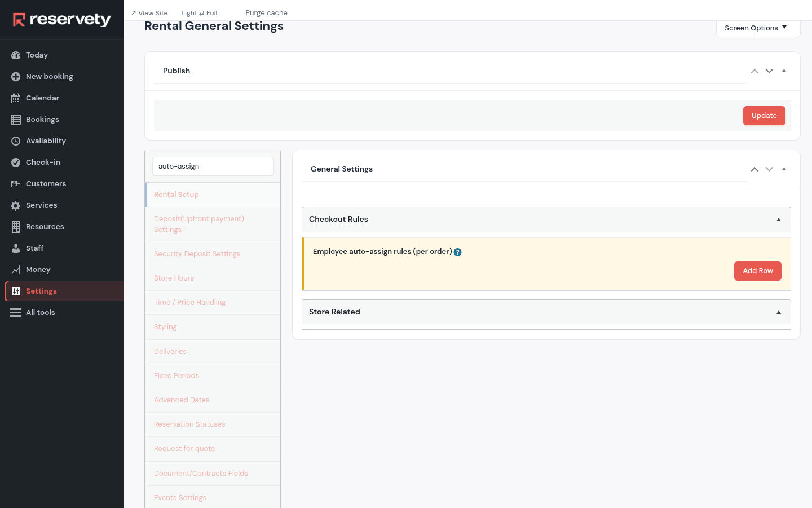
Task: Click the Check-in checkmark icon
Action: [16, 163]
